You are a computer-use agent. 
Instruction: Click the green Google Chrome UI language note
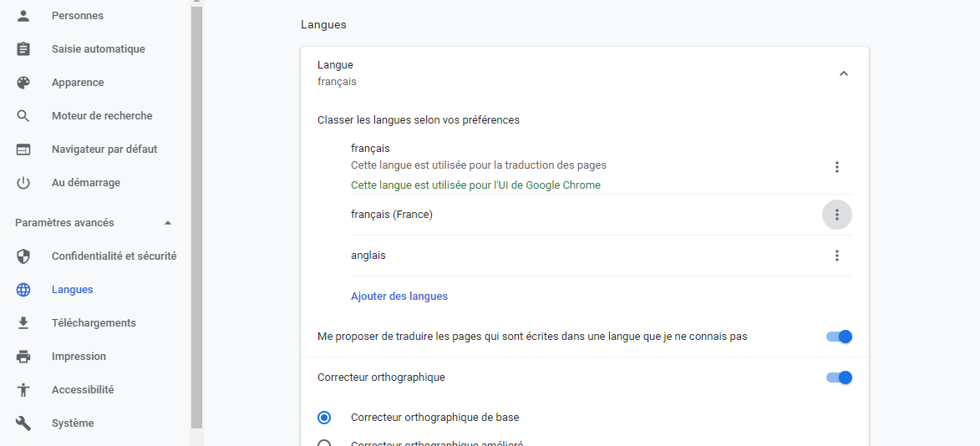[x=475, y=185]
